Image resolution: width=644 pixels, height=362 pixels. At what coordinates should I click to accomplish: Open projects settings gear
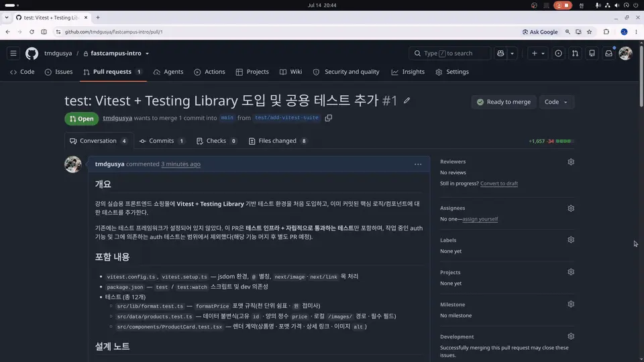[571, 271]
